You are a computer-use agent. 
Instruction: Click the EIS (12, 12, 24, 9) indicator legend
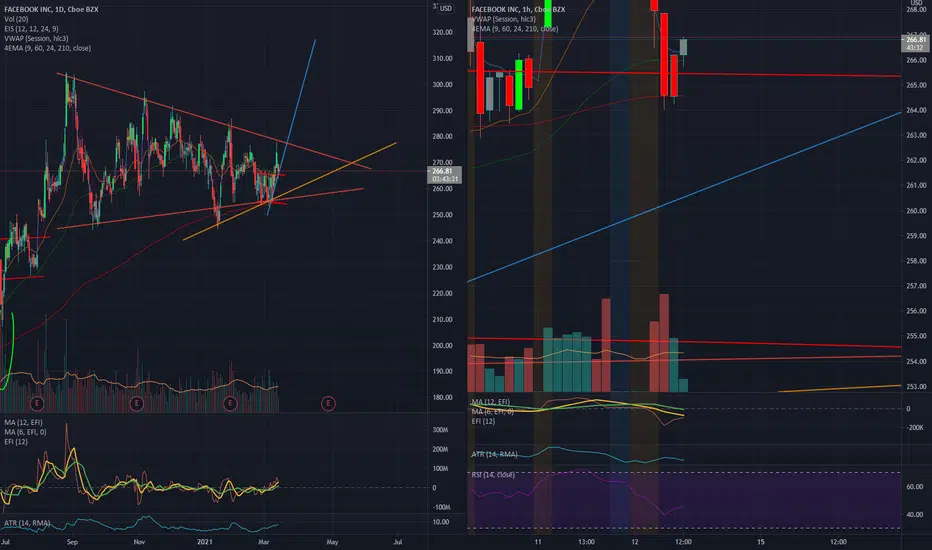pyautogui.click(x=31, y=29)
